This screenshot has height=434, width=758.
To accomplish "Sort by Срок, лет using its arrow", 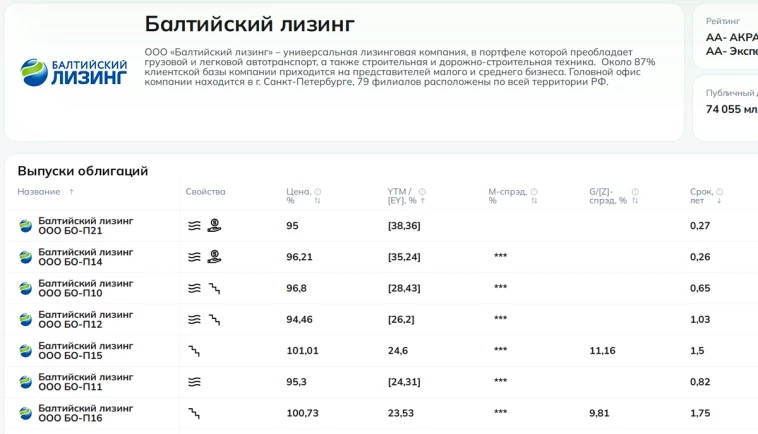I will click(719, 201).
